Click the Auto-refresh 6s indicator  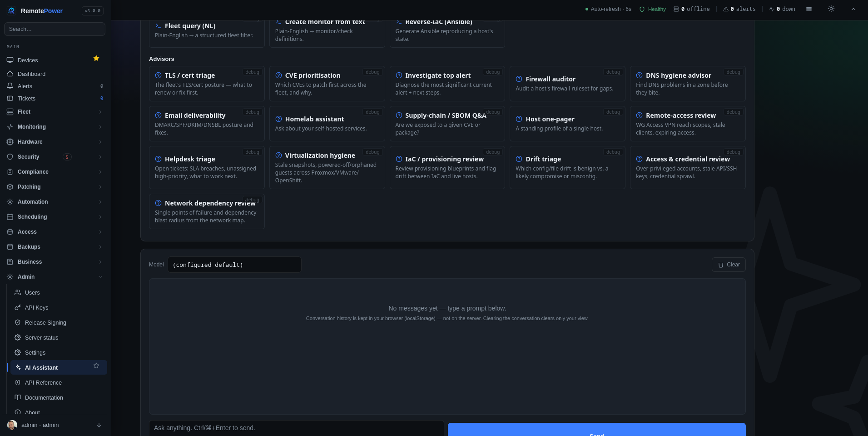[608, 9]
